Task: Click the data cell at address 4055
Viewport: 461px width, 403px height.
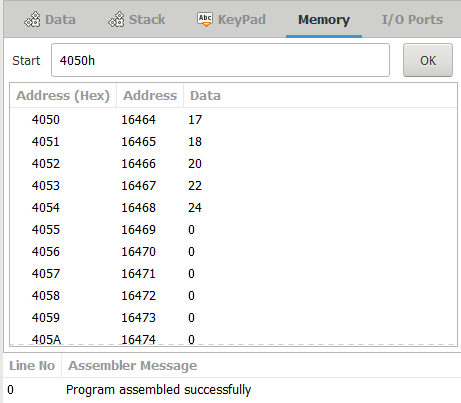Action: coord(191,230)
